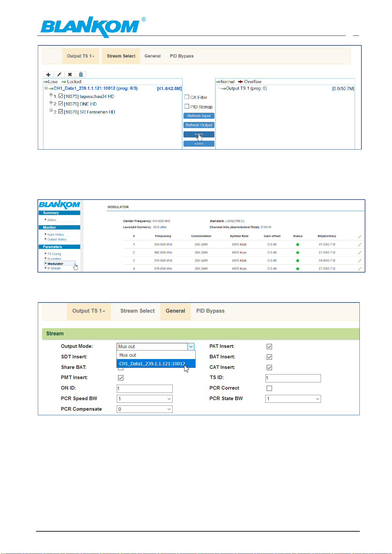Click the Monitor section header in the sidebar
The height and width of the screenshot is (554, 392).
coord(59,228)
